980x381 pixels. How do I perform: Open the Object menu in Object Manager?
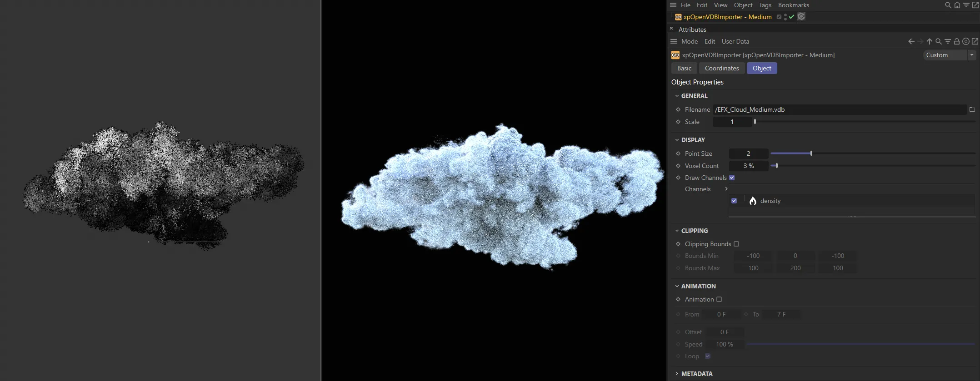point(743,5)
